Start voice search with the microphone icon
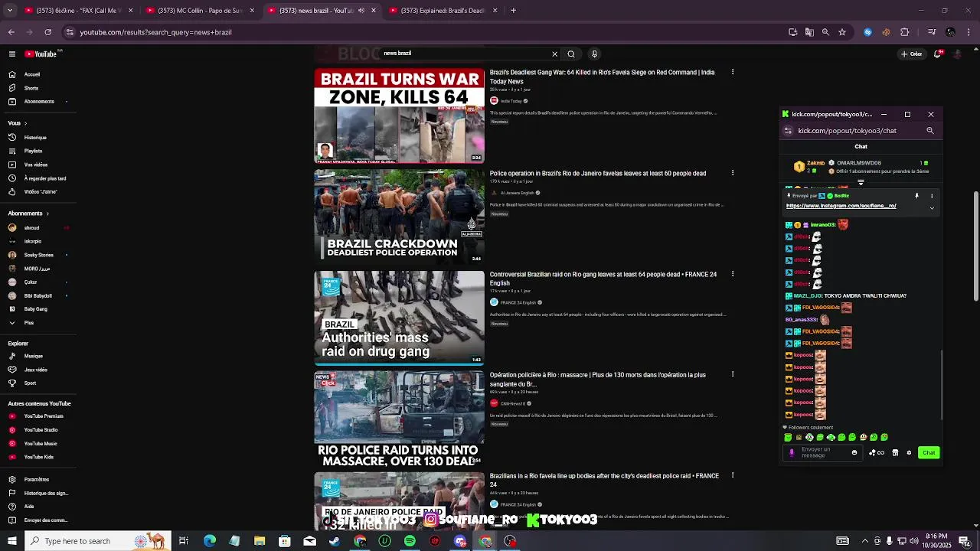Viewport: 980px width, 551px height. click(594, 54)
